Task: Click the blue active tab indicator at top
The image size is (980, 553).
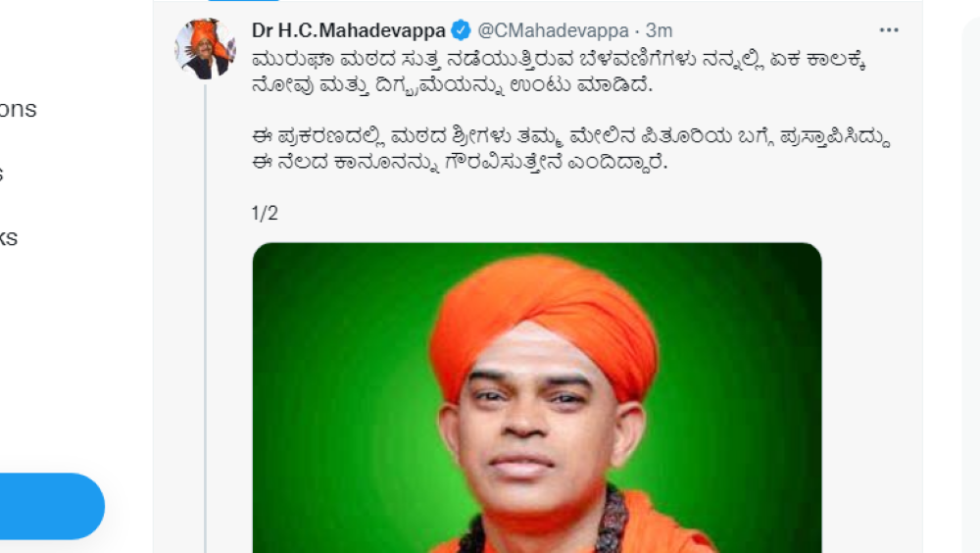Action: coord(243,1)
